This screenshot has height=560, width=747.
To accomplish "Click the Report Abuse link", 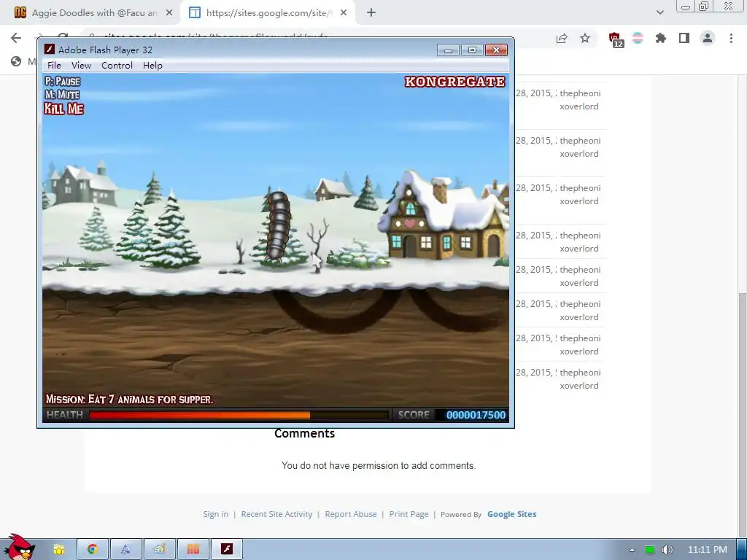I will coord(351,514).
